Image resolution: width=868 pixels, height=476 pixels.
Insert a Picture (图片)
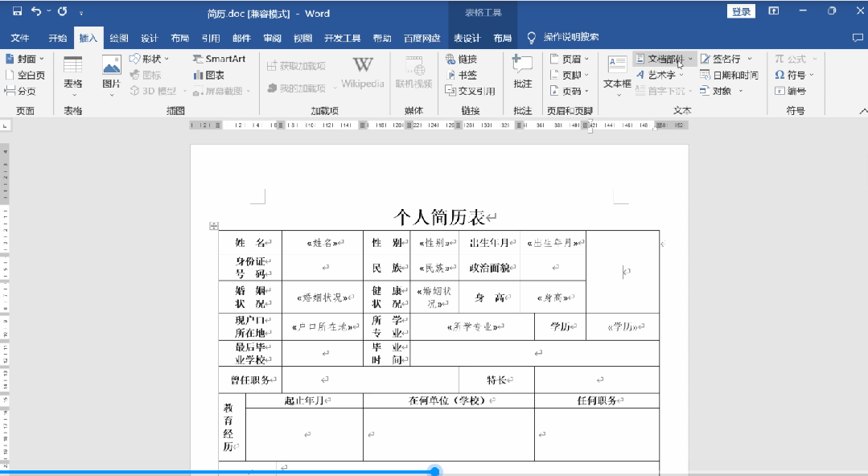[x=111, y=76]
